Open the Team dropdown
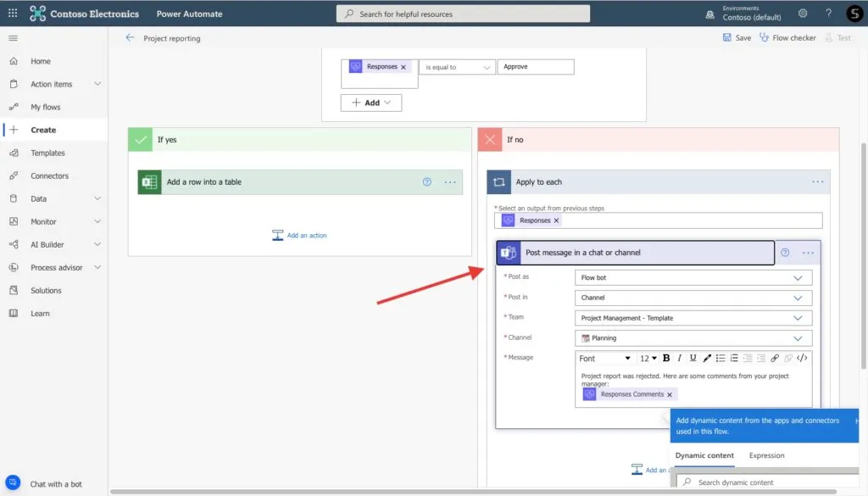The width and height of the screenshot is (868, 496). (693, 318)
